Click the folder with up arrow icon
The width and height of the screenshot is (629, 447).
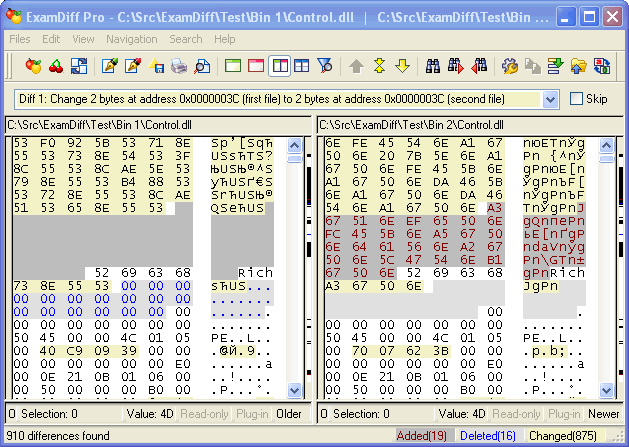coord(578,65)
